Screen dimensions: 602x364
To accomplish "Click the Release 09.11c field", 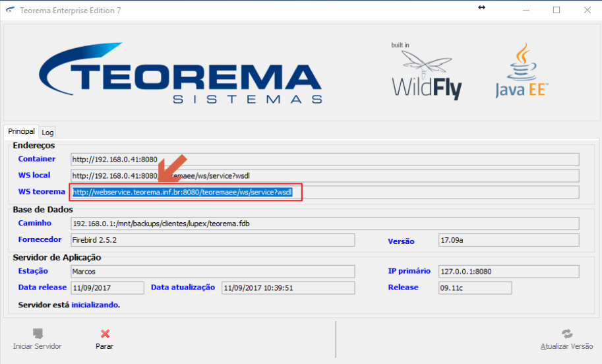I will [475, 288].
